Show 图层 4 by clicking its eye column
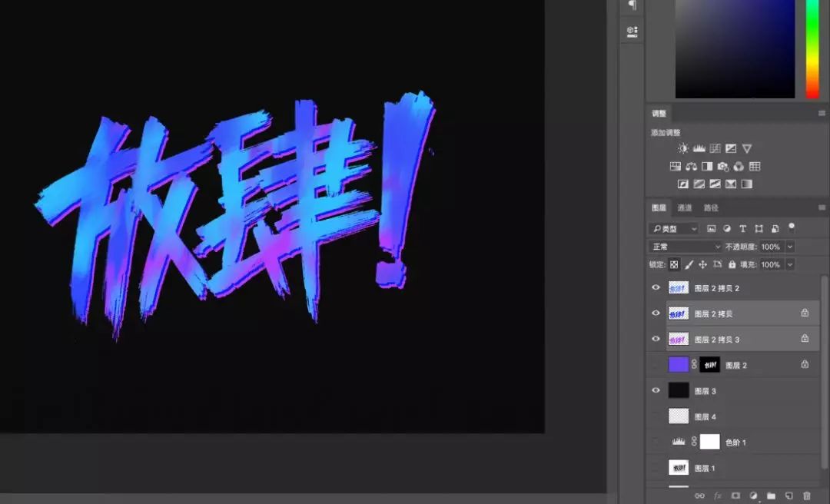Image resolution: width=830 pixels, height=504 pixels. point(656,416)
